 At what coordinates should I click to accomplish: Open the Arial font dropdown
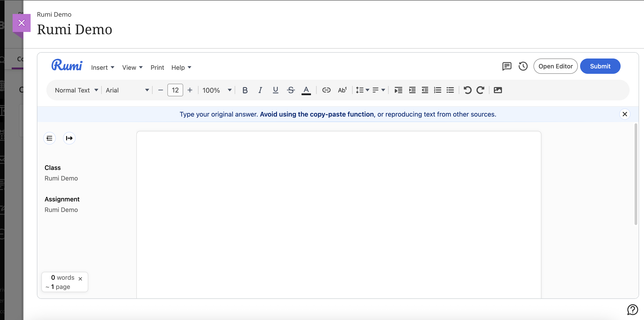[127, 90]
